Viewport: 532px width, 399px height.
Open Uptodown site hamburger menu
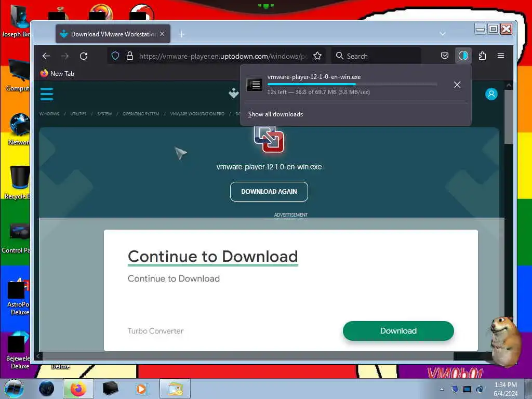[47, 94]
